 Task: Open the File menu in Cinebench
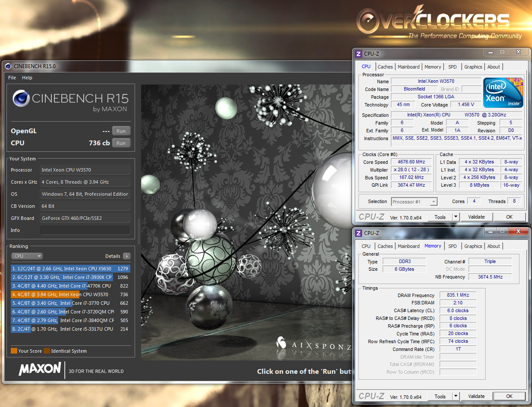click(x=12, y=78)
